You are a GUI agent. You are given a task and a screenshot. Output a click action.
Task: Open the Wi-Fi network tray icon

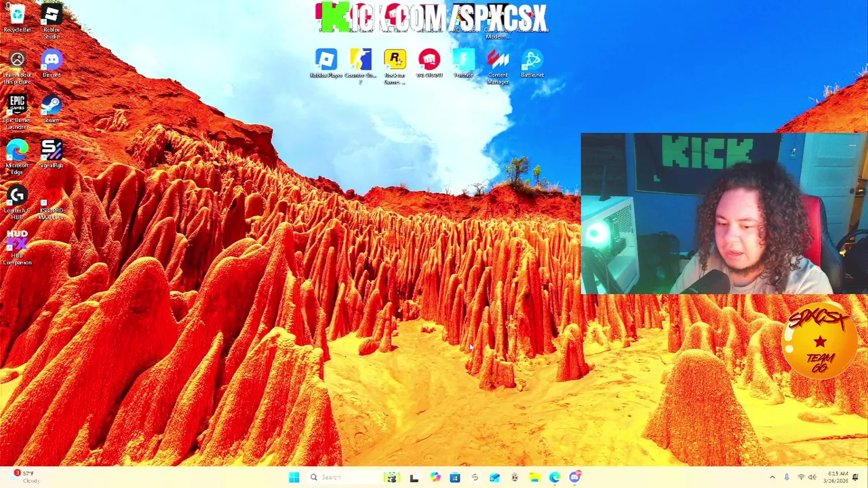point(801,478)
